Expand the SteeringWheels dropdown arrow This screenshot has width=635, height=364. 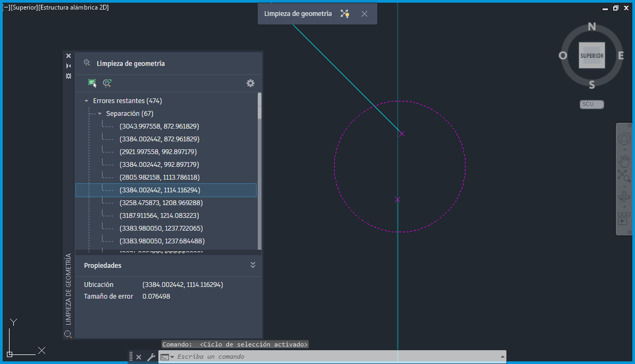tap(624, 149)
